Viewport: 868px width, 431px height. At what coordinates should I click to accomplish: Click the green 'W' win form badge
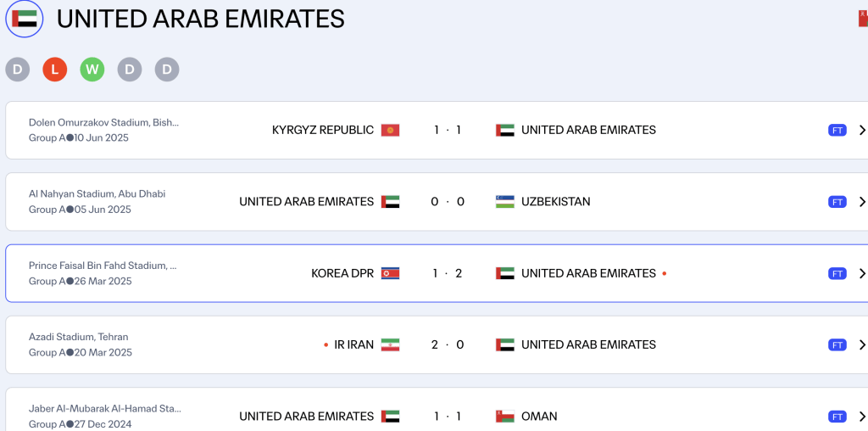click(x=92, y=70)
